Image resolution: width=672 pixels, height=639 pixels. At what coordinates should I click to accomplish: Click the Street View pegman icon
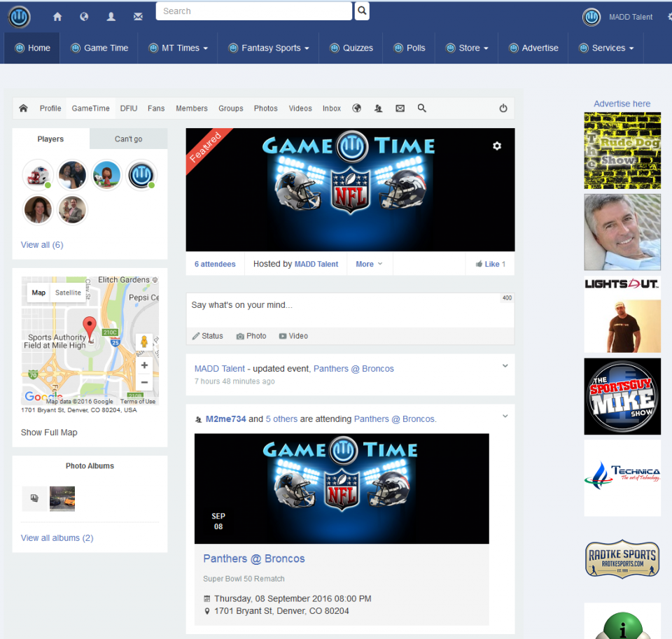pos(144,342)
